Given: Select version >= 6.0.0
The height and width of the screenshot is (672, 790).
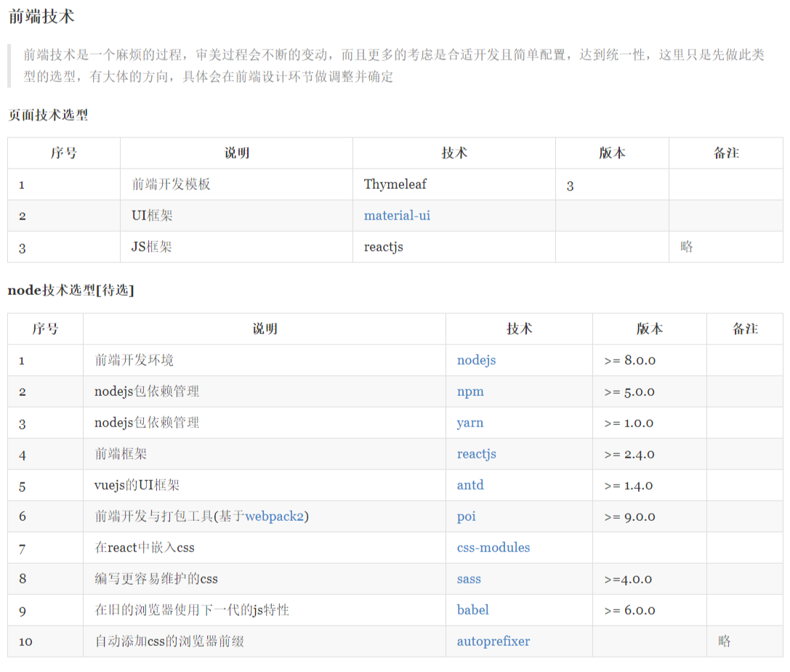Looking at the screenshot, I should (x=630, y=610).
